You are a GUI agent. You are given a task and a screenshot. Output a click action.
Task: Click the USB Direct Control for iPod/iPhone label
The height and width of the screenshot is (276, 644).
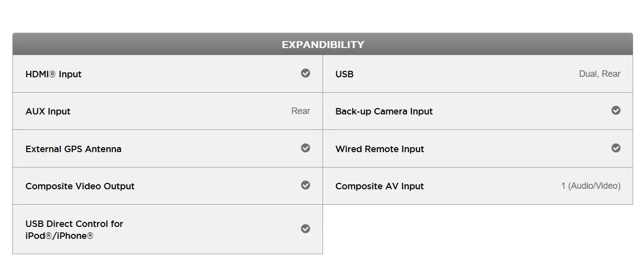point(74,230)
